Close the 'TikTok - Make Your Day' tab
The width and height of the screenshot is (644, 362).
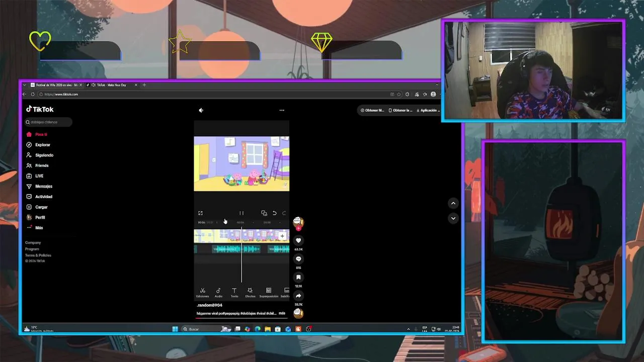(x=136, y=85)
